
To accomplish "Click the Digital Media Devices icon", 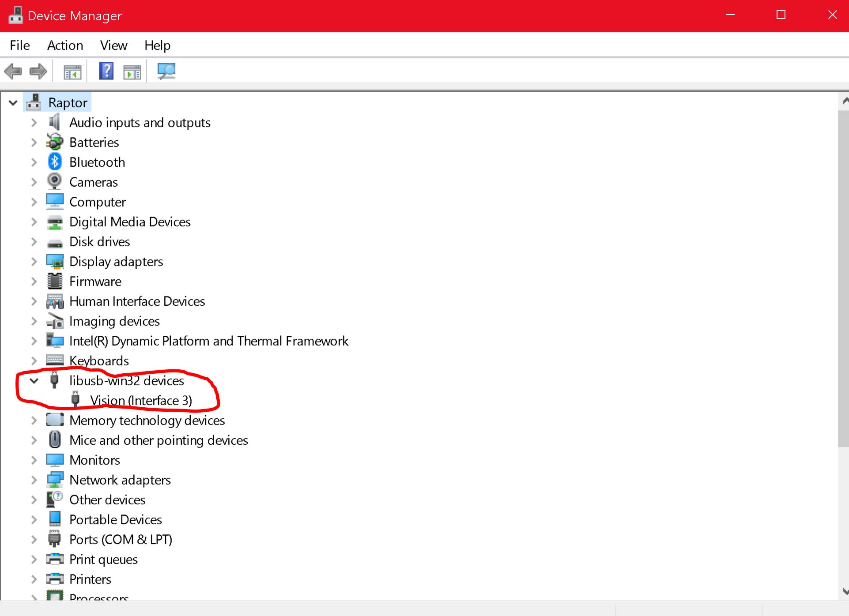I will click(x=55, y=222).
